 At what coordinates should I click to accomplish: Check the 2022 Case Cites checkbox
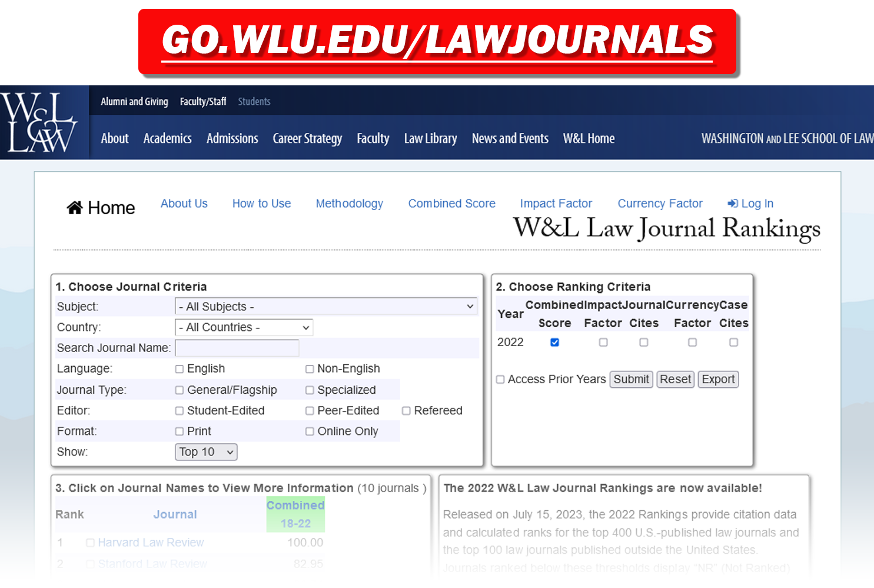[x=734, y=343]
